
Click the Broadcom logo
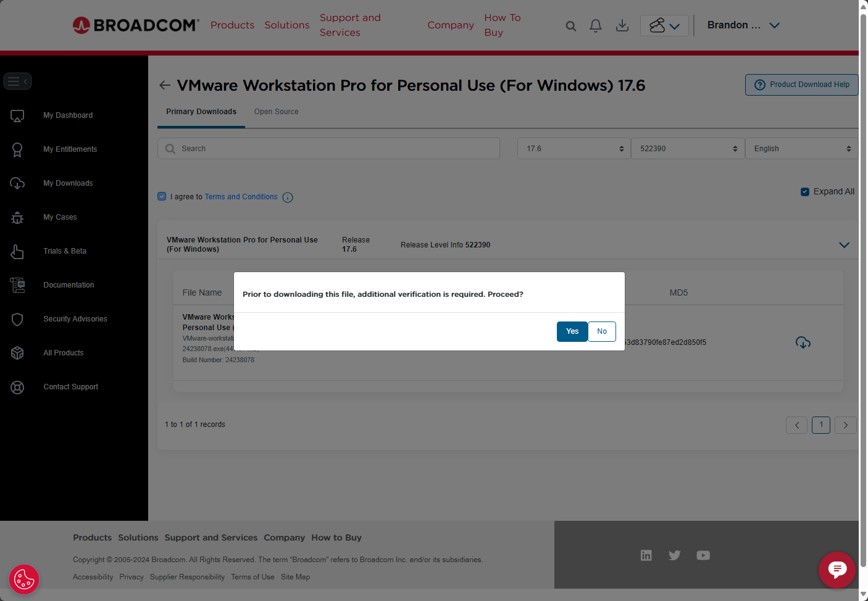[136, 25]
